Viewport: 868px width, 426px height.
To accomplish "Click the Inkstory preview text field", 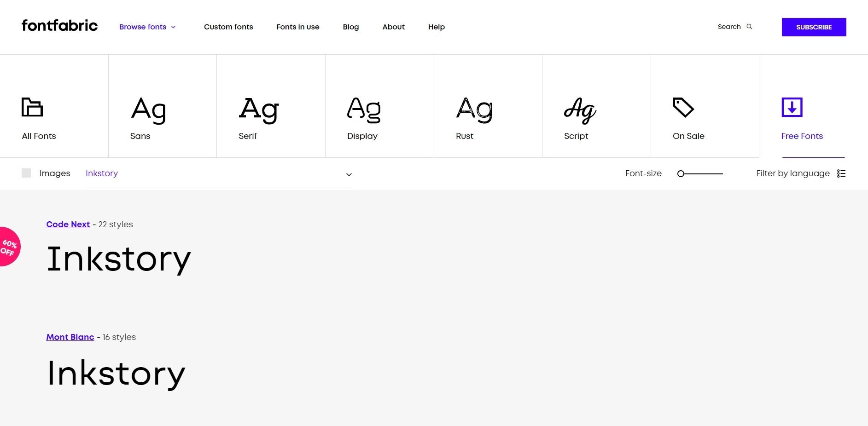I will [x=212, y=173].
